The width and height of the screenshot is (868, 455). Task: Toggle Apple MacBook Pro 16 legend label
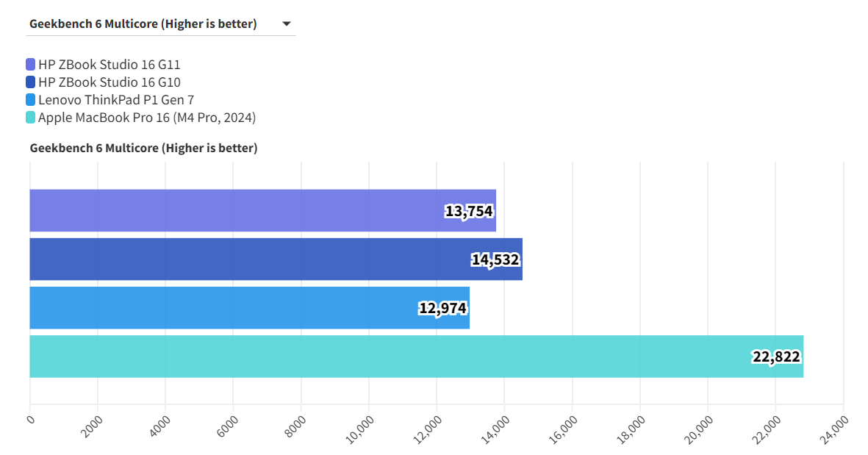pyautogui.click(x=146, y=118)
